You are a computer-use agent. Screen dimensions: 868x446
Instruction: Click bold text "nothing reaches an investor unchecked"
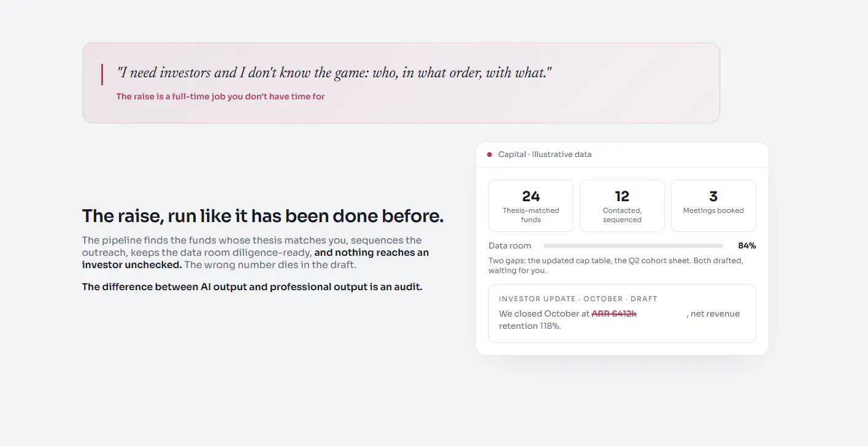click(255, 259)
